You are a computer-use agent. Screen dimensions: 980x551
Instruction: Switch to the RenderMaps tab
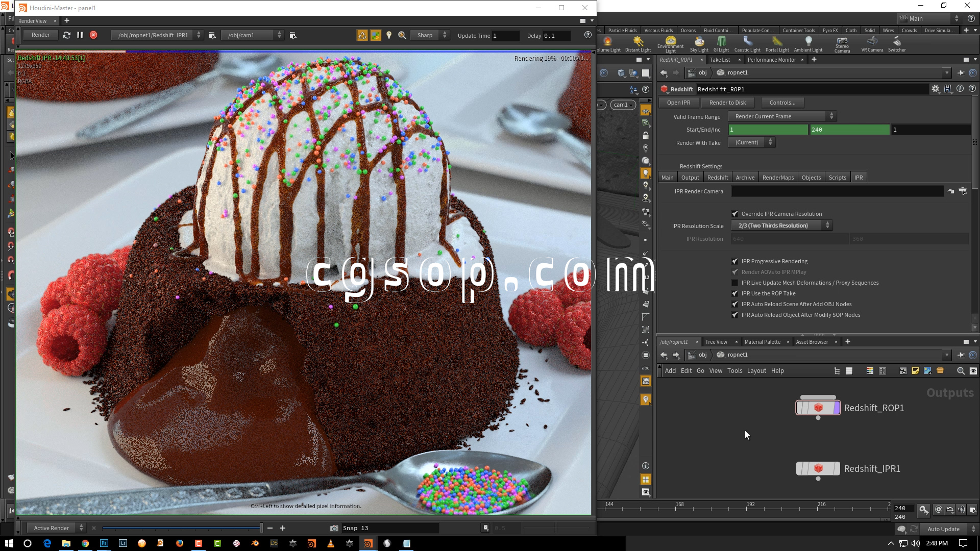777,178
